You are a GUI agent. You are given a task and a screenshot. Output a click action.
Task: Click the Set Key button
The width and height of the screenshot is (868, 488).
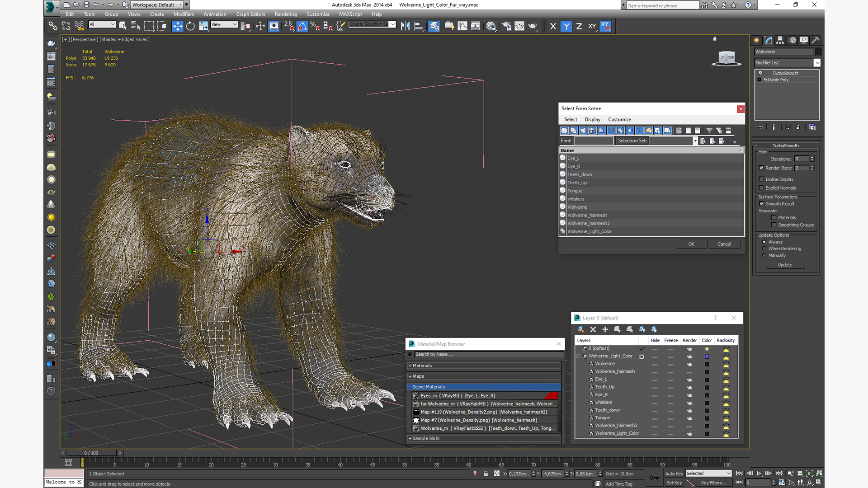674,483
